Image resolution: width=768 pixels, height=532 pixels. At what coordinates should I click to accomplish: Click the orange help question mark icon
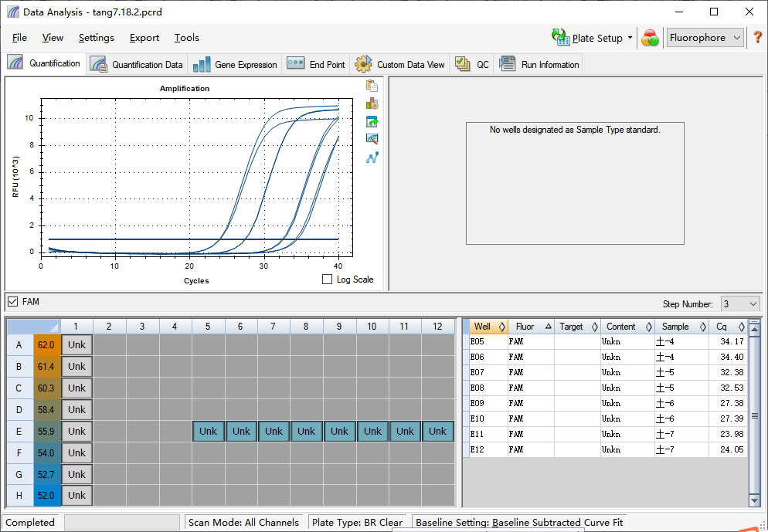[757, 37]
